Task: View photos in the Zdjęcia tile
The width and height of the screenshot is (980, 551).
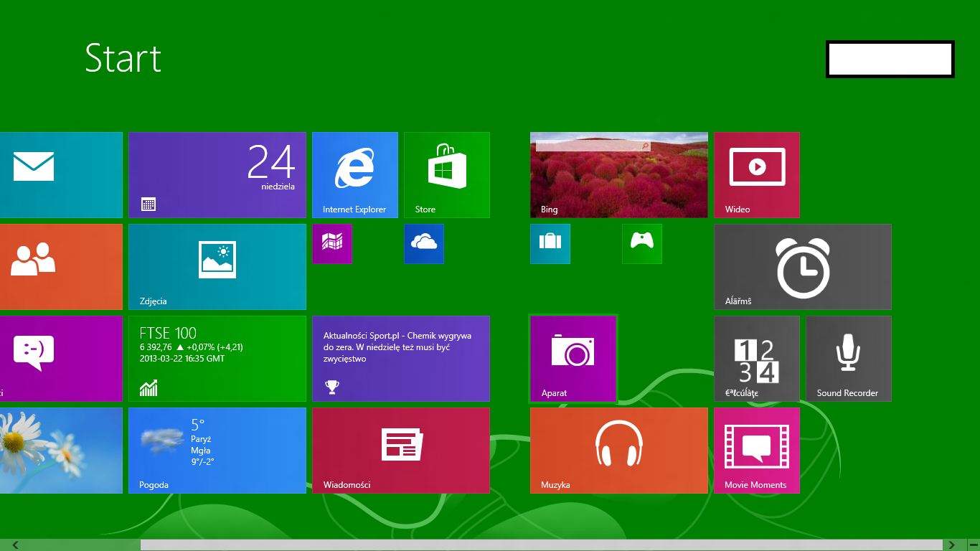Action: [217, 266]
